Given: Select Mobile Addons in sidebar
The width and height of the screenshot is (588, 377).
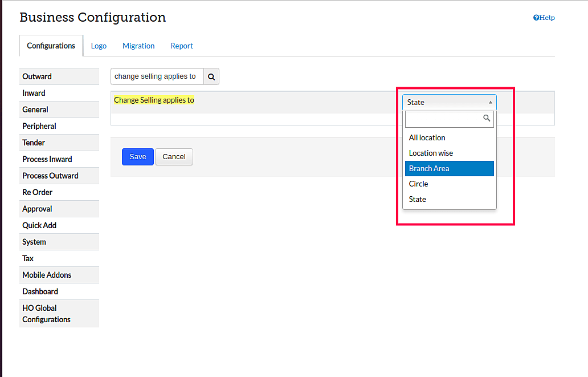Looking at the screenshot, I should click(47, 275).
